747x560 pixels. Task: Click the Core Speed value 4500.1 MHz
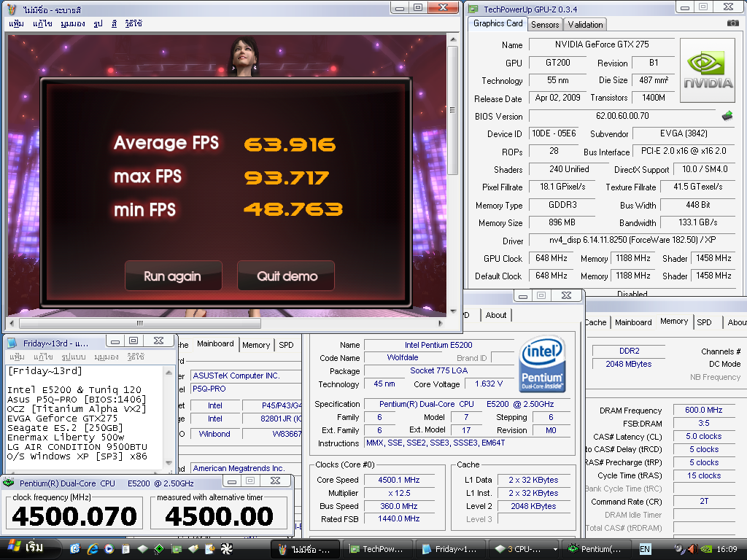tap(399, 480)
